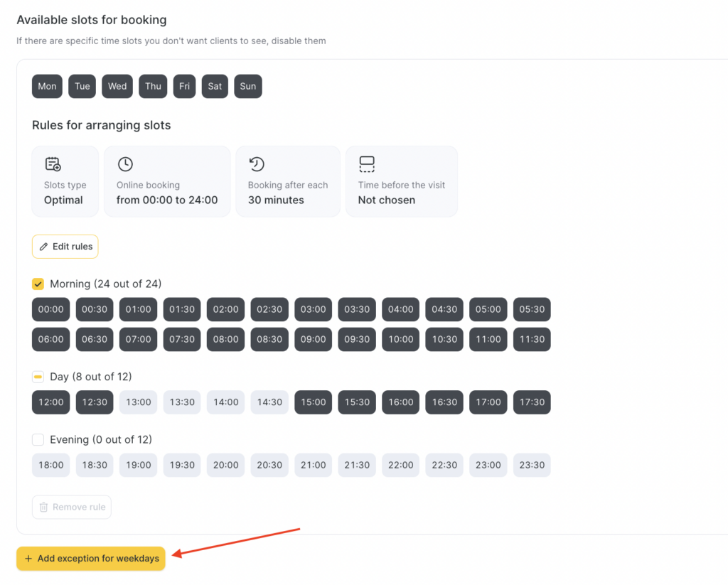Click the Online booking clock icon
The width and height of the screenshot is (728, 585).
tap(125, 164)
